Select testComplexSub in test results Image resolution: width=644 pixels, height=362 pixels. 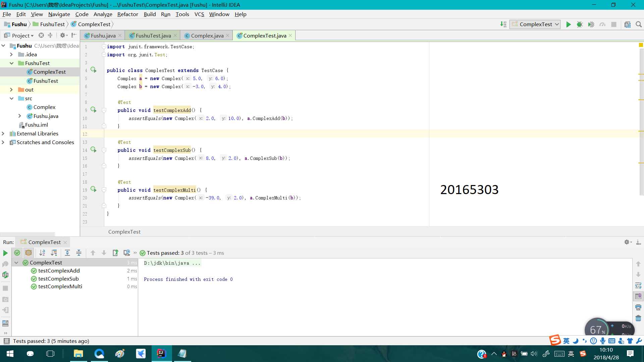58,279
